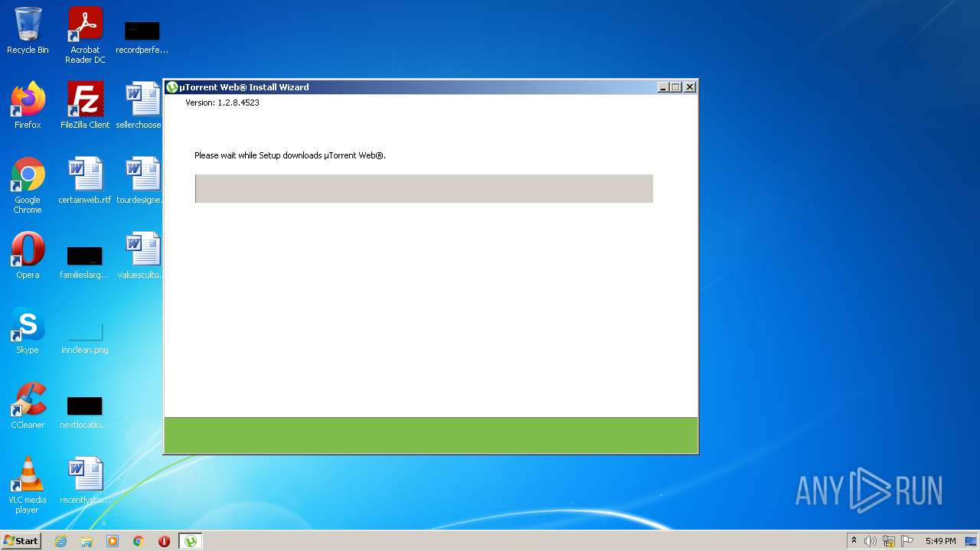Open the Start menu
The height and width of the screenshot is (551, 980).
(x=21, y=541)
